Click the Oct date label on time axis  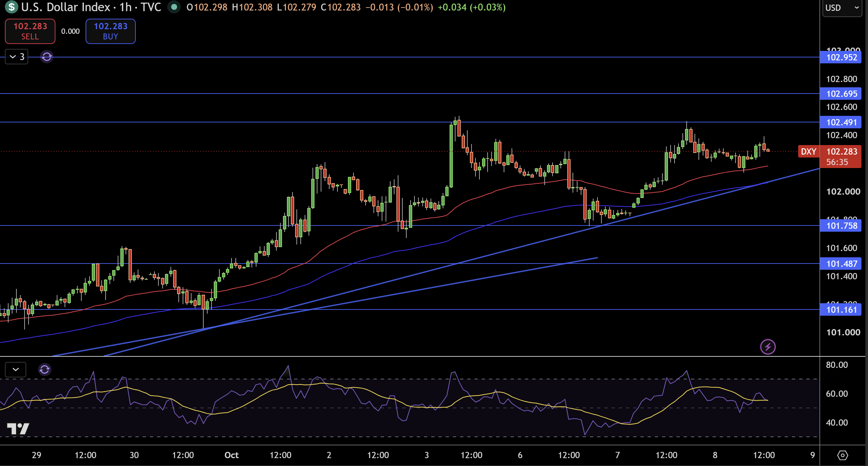coord(232,455)
